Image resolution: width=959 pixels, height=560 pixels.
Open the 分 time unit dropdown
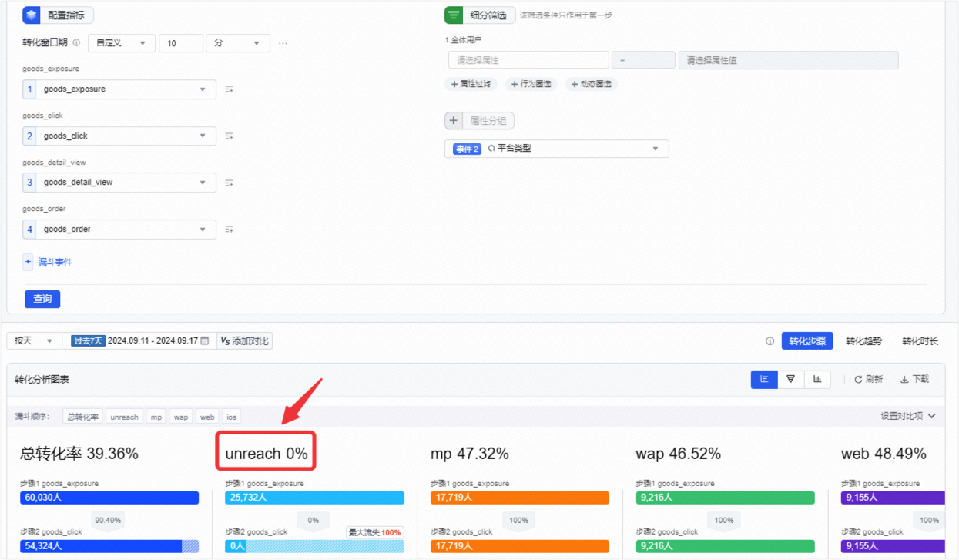[238, 43]
